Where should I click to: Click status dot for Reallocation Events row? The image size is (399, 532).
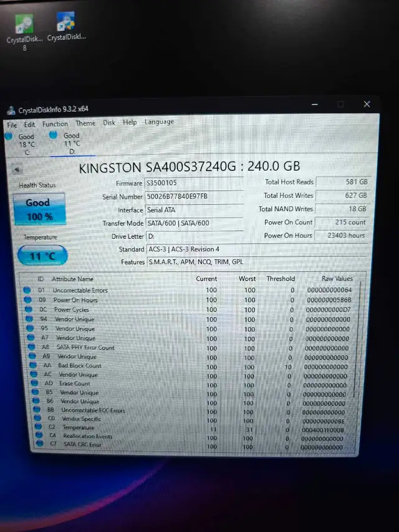pyautogui.click(x=39, y=435)
